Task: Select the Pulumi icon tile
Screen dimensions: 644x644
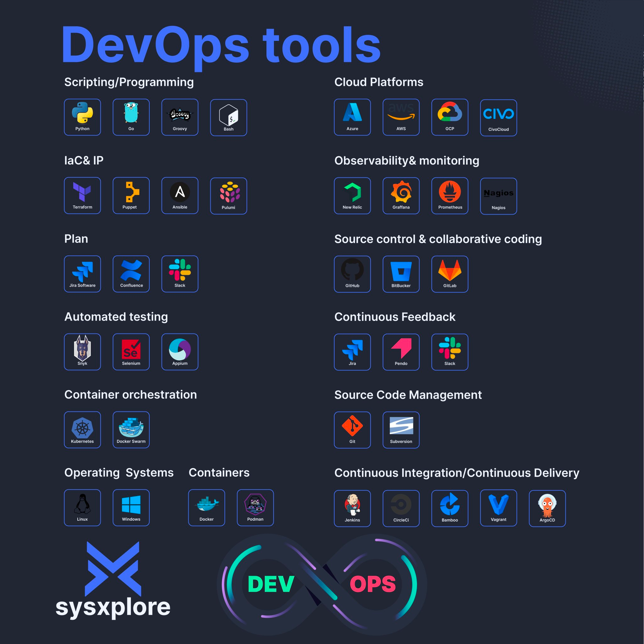Action: 228,196
